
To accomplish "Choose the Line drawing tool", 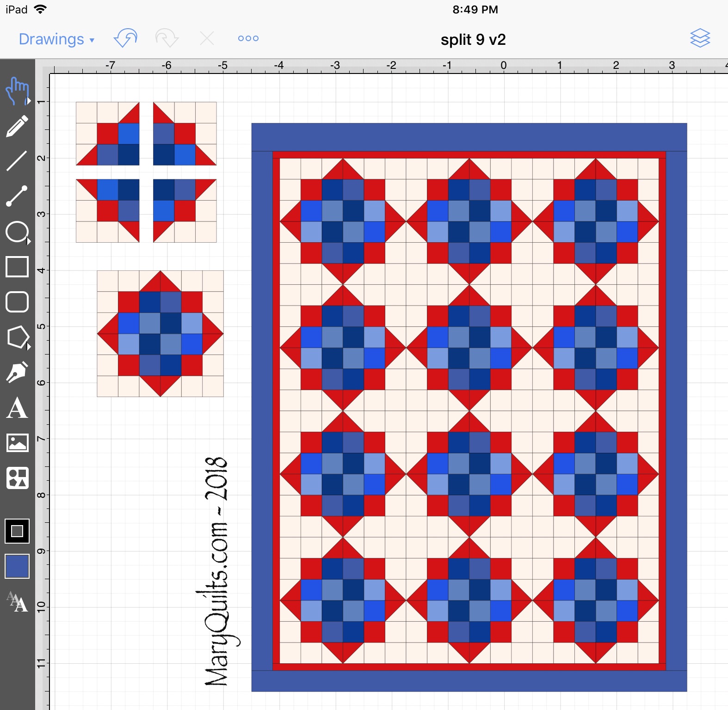I will point(17,161).
